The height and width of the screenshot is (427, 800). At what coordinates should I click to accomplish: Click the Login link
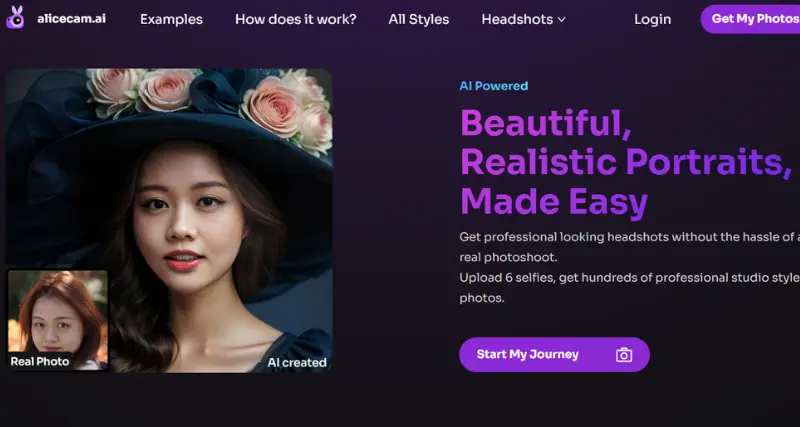coord(652,19)
